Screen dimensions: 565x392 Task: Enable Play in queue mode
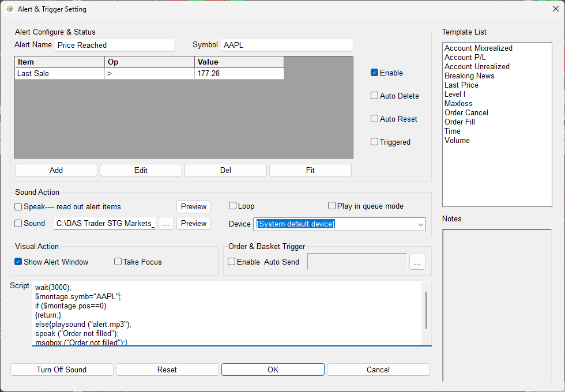pos(332,206)
